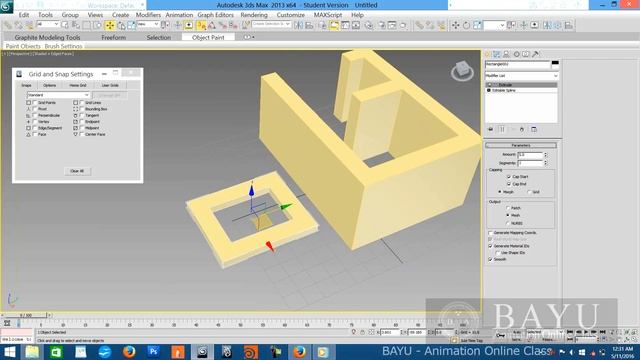Open the Modify command panel tab

[x=497, y=54]
